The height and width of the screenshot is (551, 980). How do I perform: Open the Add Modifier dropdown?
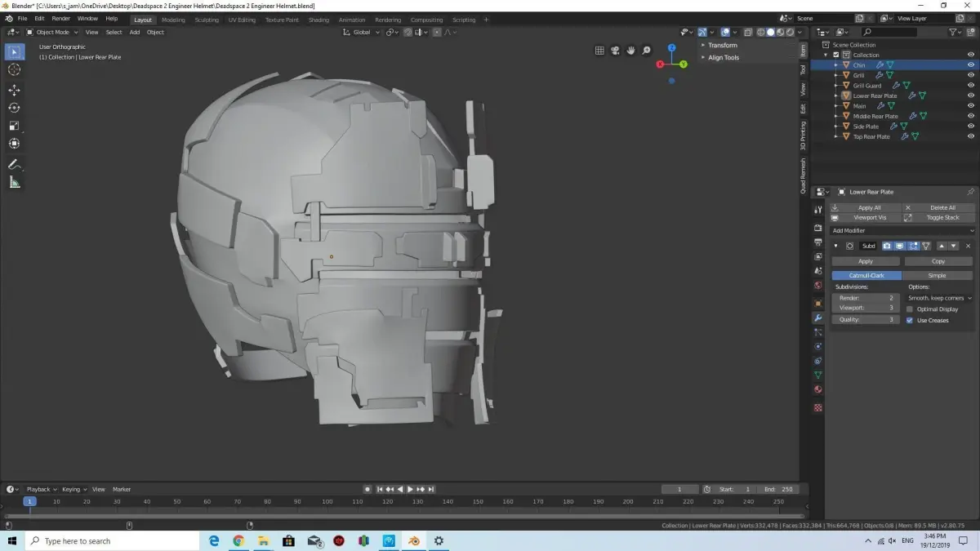(x=902, y=231)
